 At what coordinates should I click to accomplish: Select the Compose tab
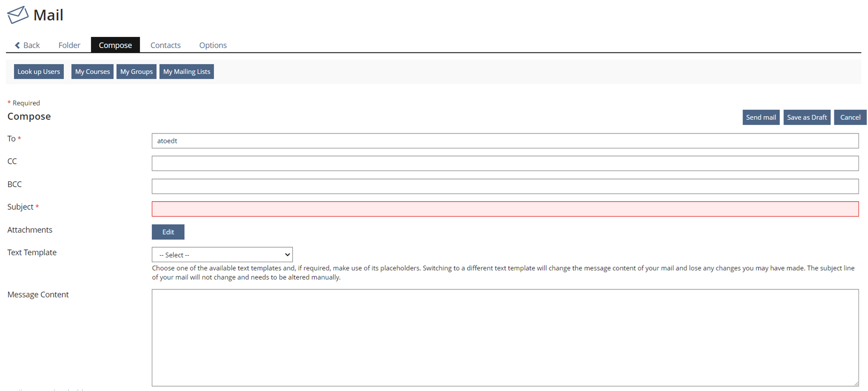115,45
